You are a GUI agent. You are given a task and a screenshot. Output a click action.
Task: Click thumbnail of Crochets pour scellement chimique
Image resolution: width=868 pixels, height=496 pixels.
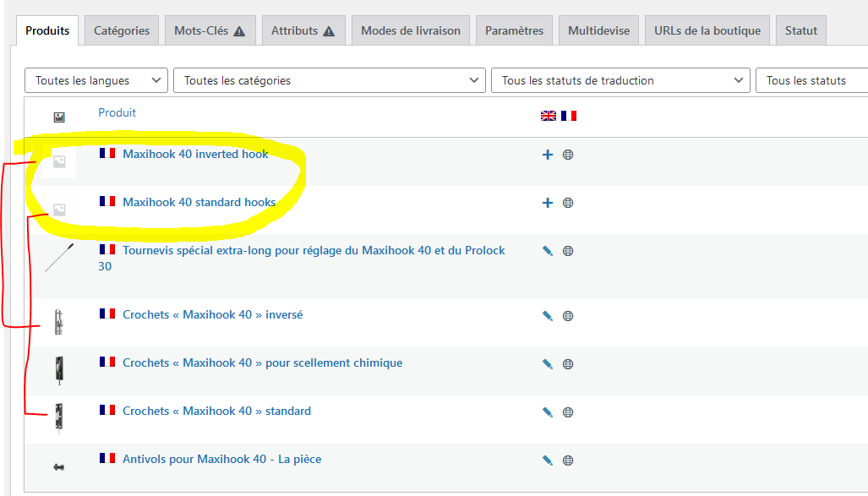[59, 370]
